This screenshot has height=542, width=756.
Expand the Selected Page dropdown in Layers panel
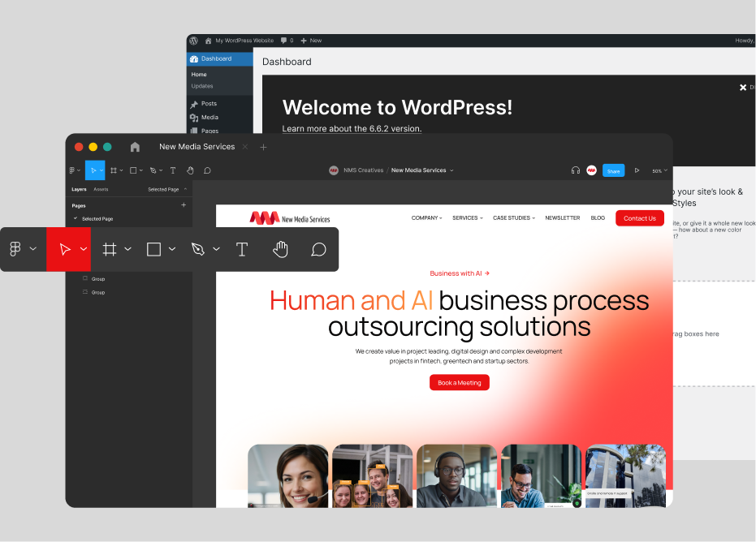166,189
